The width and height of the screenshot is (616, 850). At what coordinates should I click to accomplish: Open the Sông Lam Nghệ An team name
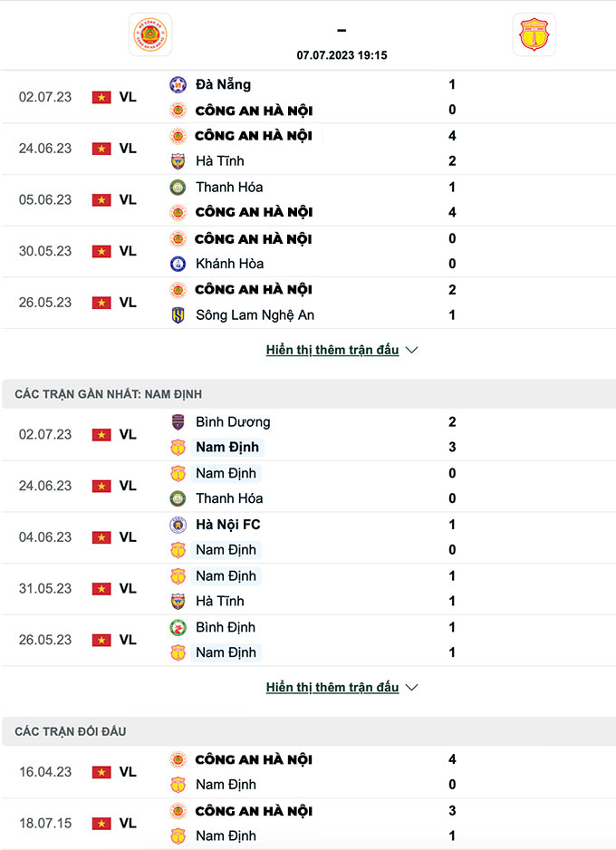pyautogui.click(x=255, y=315)
